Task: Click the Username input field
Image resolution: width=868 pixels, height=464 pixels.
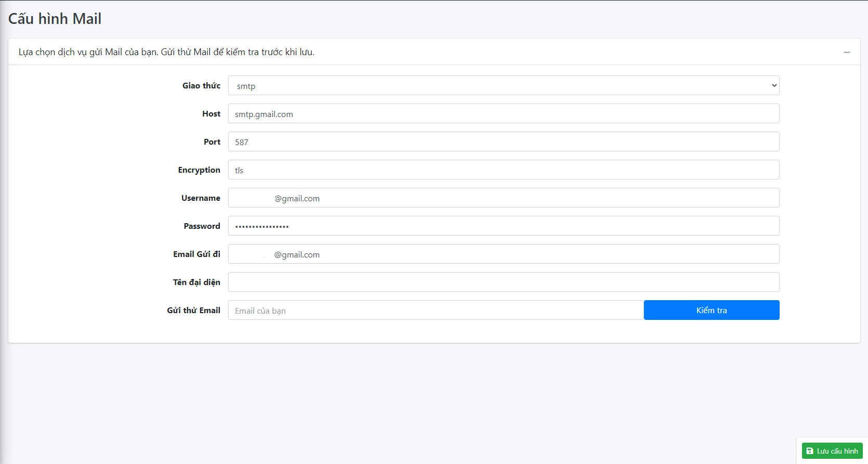Action: pyautogui.click(x=503, y=198)
